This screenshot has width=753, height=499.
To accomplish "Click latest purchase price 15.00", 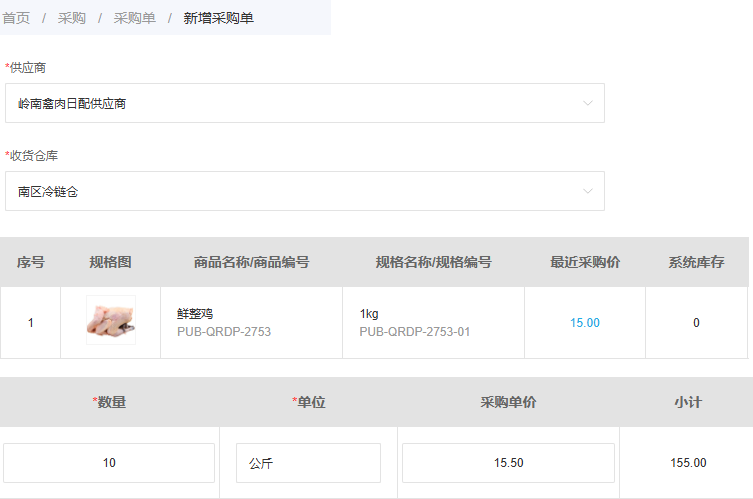I will (585, 323).
